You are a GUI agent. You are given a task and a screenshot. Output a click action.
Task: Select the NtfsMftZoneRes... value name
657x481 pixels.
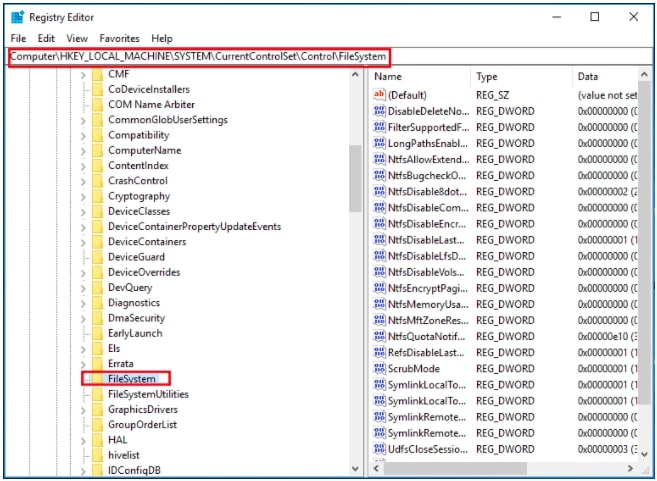(428, 321)
